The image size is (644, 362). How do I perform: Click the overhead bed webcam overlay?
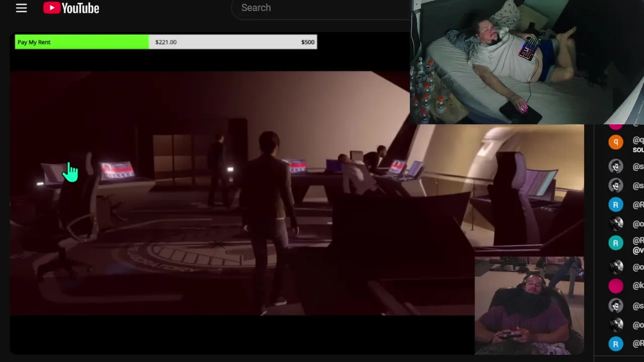pos(527,62)
